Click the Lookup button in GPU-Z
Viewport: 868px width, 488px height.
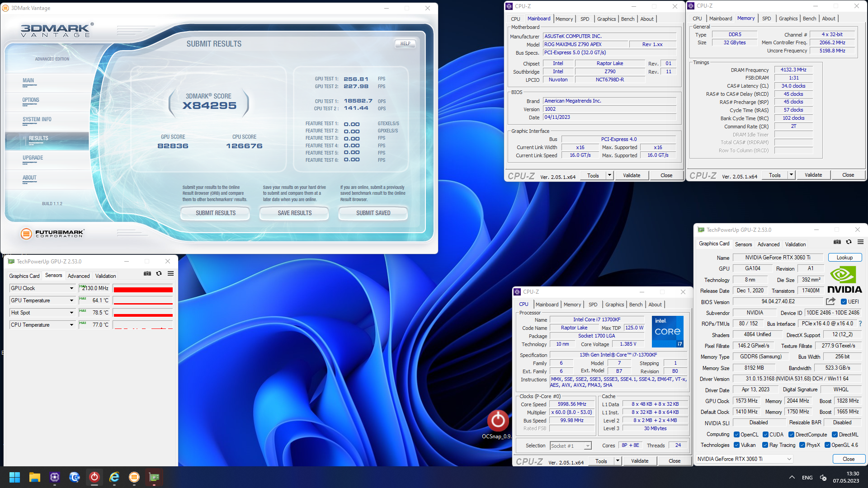click(844, 258)
